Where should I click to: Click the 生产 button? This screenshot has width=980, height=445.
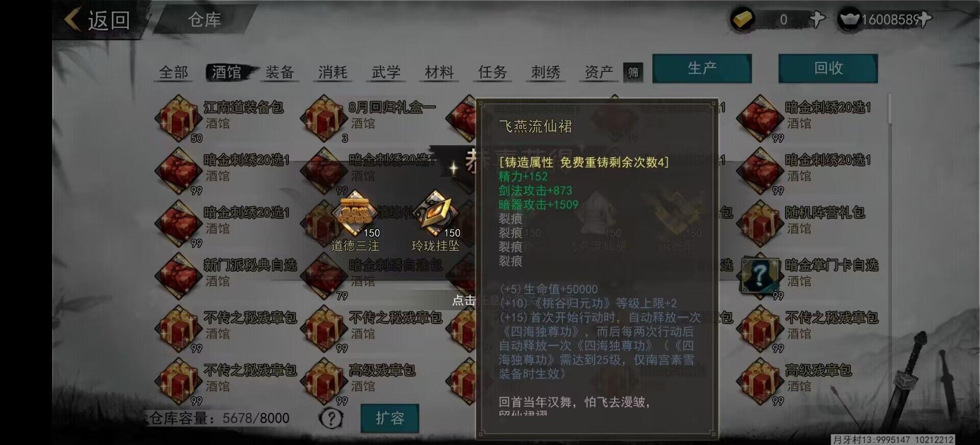coord(702,68)
